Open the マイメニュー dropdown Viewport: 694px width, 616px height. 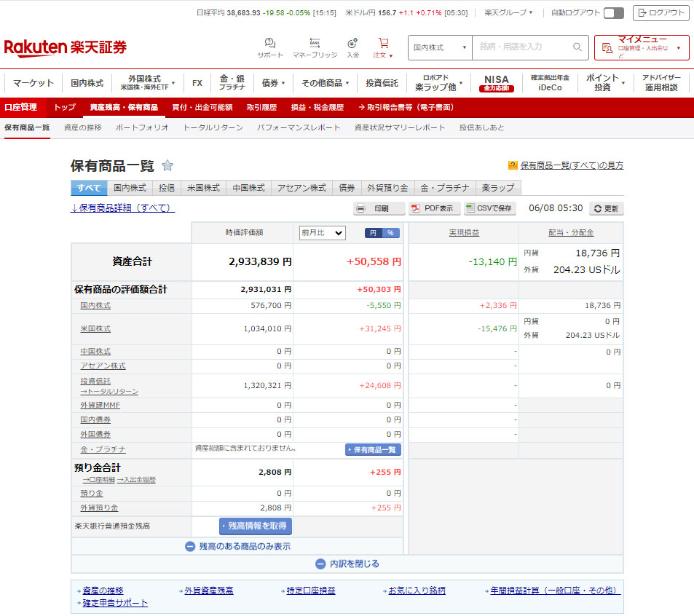click(x=641, y=47)
